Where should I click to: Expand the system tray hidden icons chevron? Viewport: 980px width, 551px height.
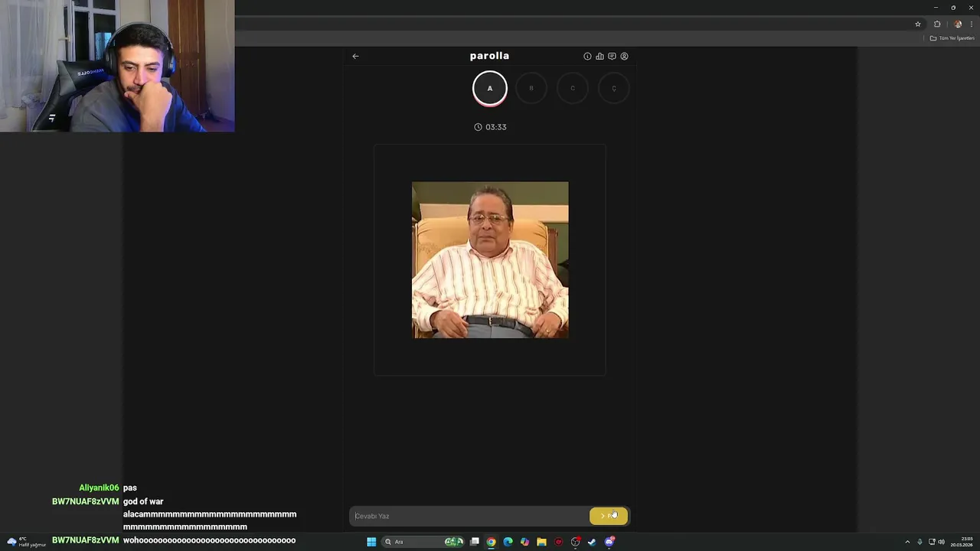point(907,542)
